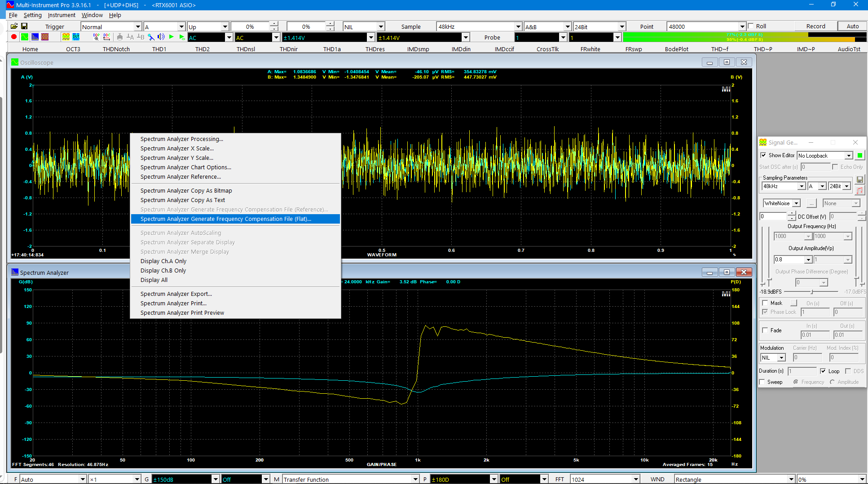Click the DDP viewer icon
The height and width of the screenshot is (484, 868).
click(x=96, y=37)
